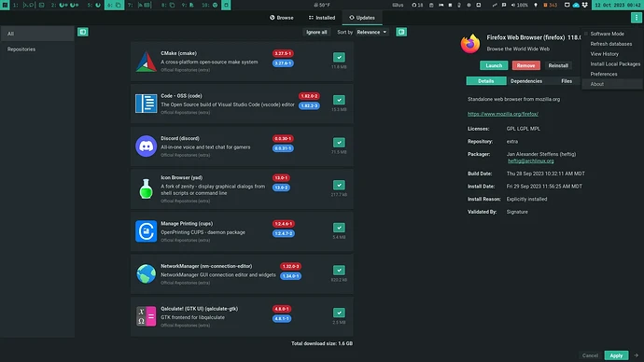This screenshot has width=644, height=362.
Task: Click the arrow icon next to Apply
Action: pyautogui.click(x=637, y=355)
